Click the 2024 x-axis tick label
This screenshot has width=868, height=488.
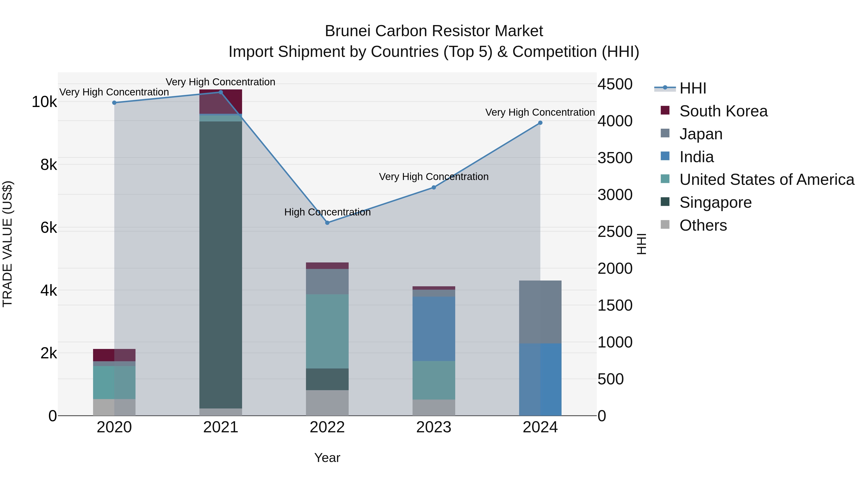click(540, 427)
